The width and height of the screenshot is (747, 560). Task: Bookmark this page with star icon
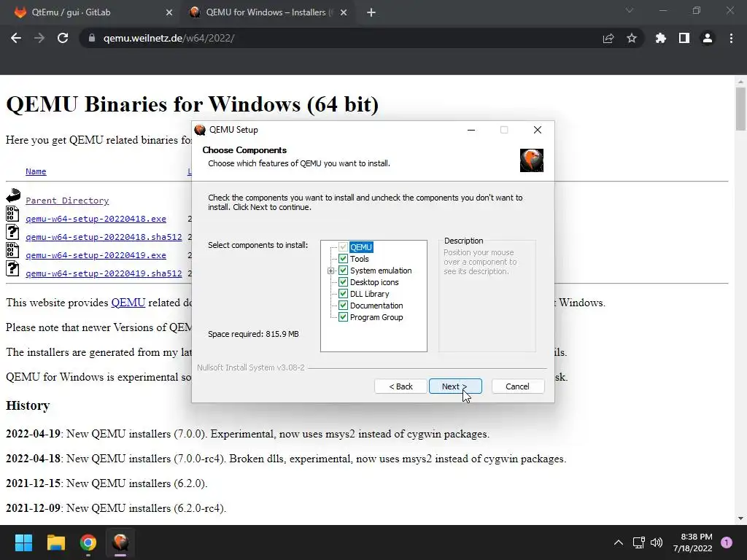pyautogui.click(x=632, y=38)
